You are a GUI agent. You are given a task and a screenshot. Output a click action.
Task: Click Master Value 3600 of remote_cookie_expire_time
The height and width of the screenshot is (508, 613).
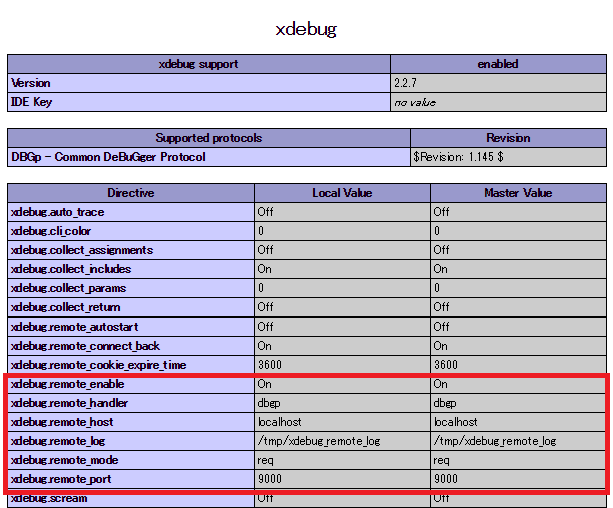tap(518, 365)
